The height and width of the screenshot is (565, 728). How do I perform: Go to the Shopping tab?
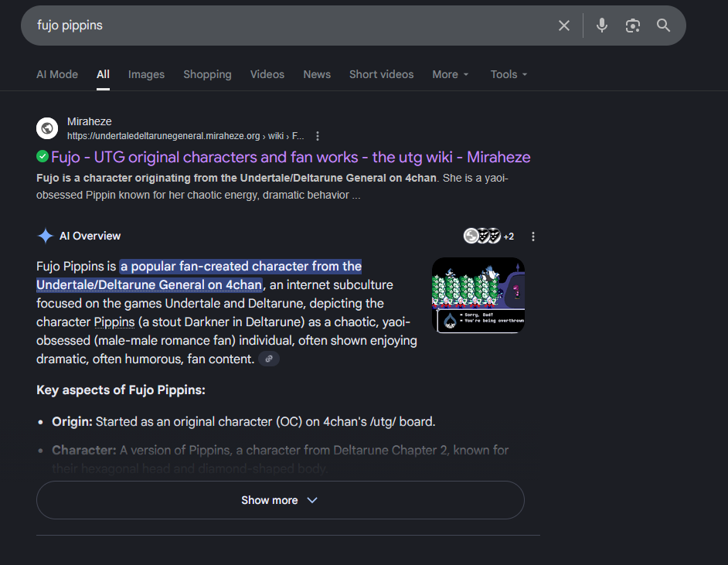207,74
